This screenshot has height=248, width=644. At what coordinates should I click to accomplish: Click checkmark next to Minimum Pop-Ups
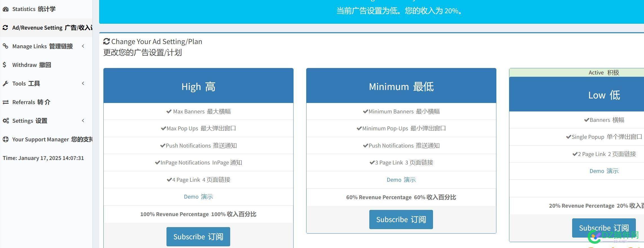point(359,128)
